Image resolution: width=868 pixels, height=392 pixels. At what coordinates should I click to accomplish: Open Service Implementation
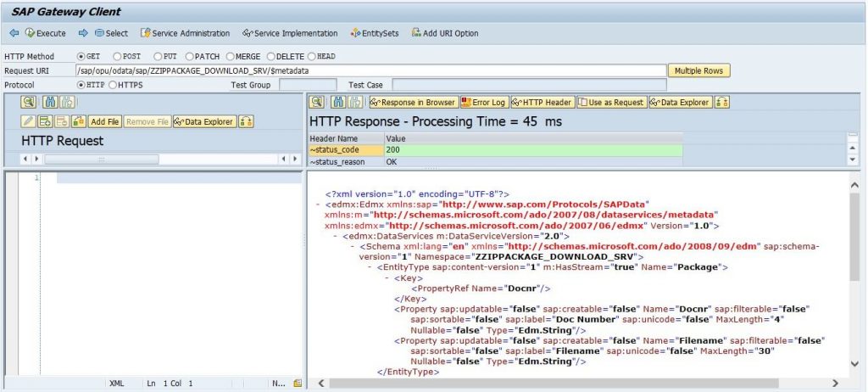tap(290, 33)
